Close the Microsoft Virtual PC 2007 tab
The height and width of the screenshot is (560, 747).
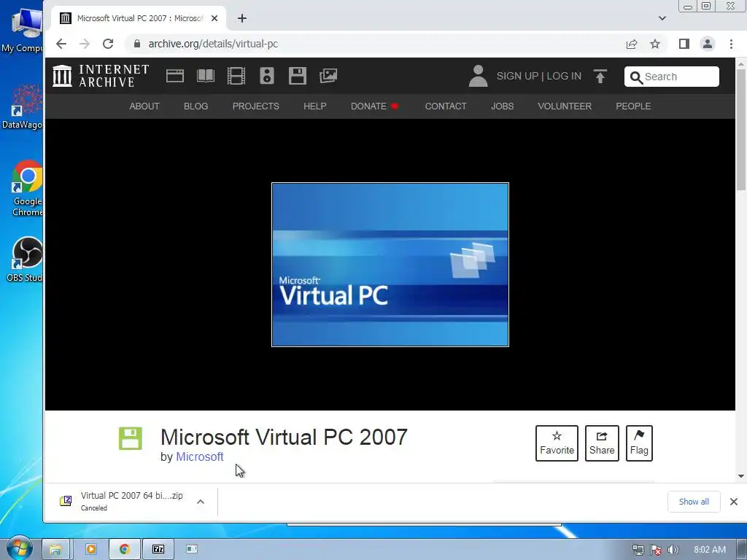[214, 18]
